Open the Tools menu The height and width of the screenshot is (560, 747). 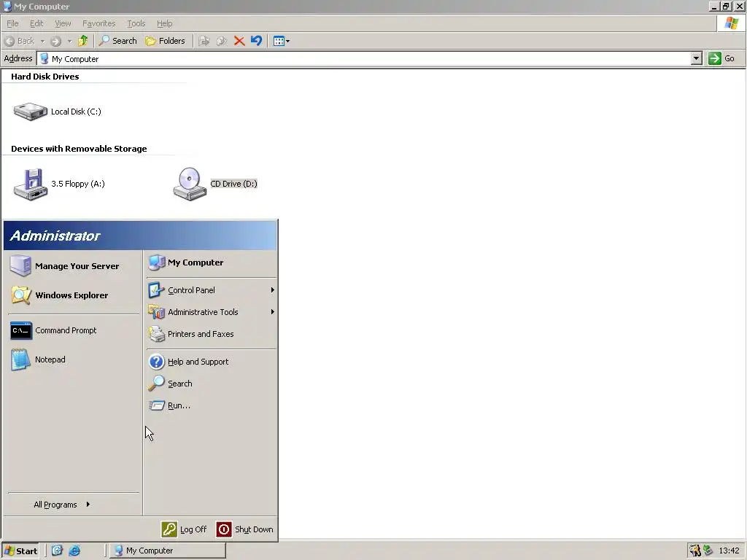136,23
